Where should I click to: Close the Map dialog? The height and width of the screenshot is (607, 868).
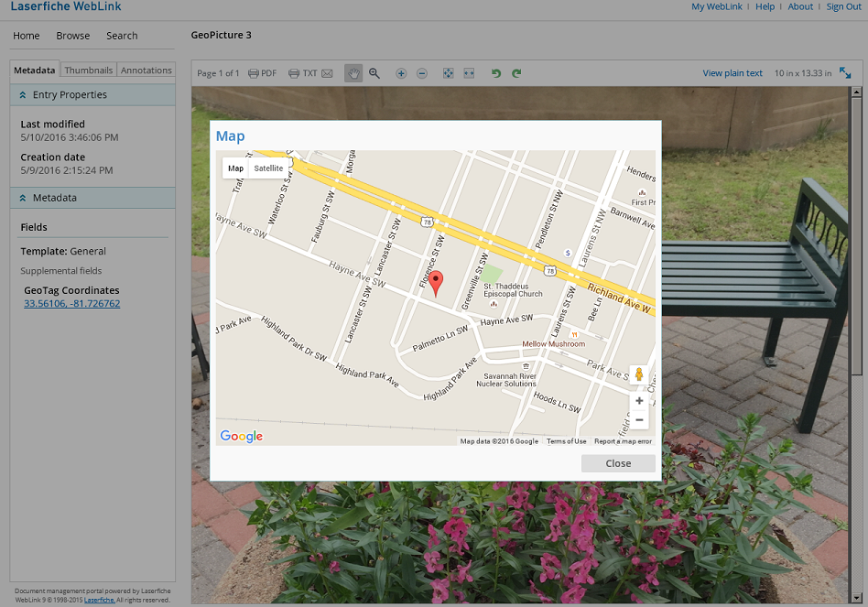(618, 463)
